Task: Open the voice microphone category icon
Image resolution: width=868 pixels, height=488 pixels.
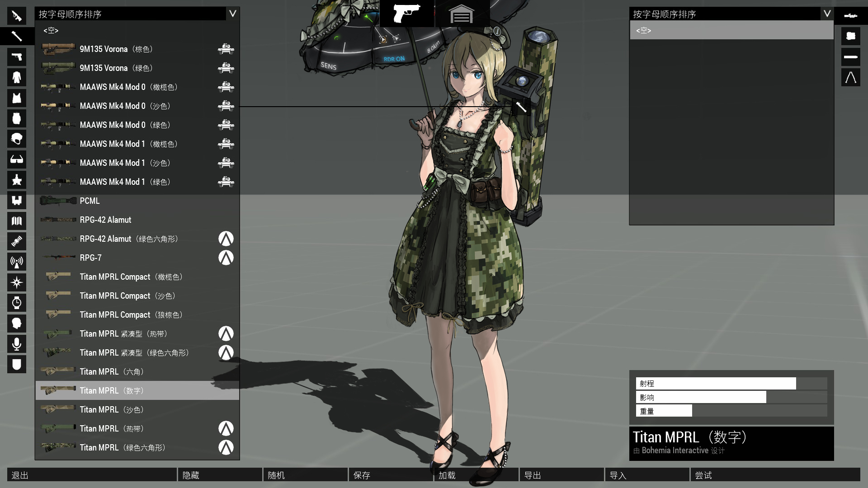Action: [17, 344]
